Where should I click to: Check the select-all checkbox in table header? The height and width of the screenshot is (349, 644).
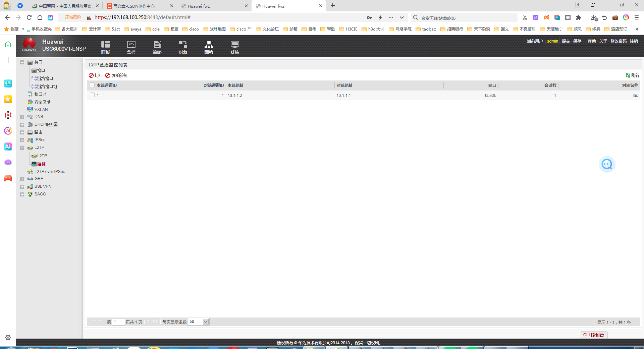tap(92, 85)
